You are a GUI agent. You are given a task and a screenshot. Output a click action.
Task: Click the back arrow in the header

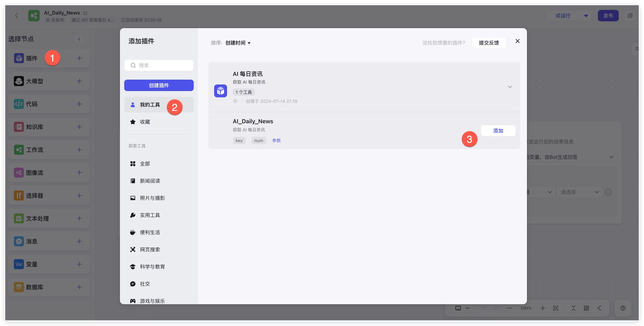pos(16,16)
